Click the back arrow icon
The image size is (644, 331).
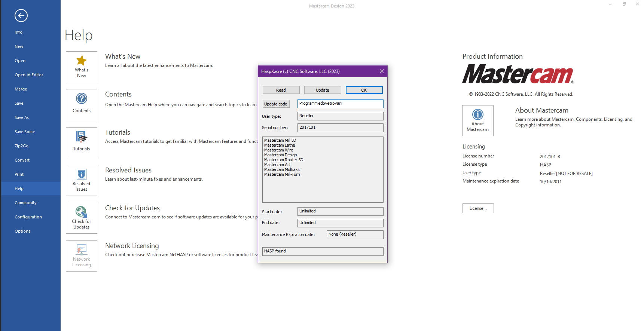click(x=21, y=15)
